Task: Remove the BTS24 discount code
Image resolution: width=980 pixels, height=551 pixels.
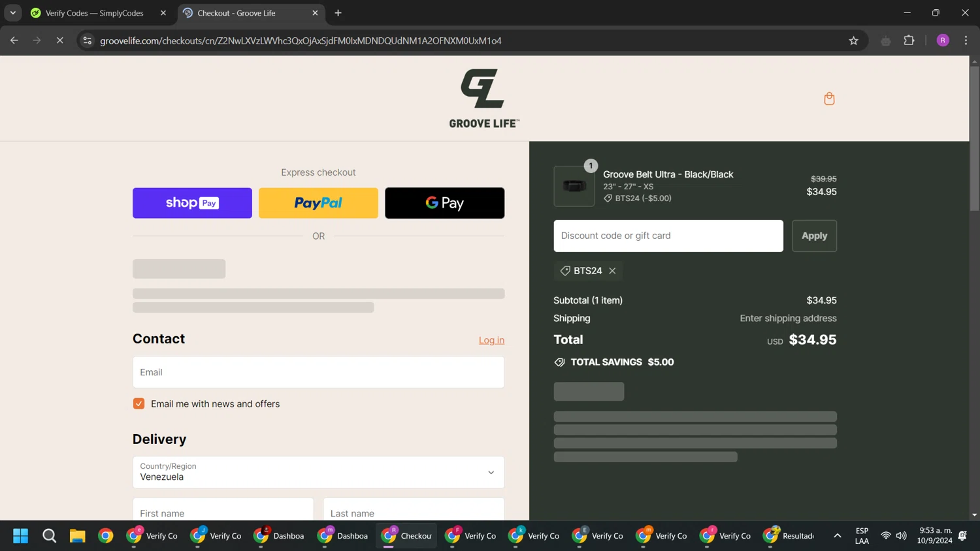Action: [x=612, y=271]
